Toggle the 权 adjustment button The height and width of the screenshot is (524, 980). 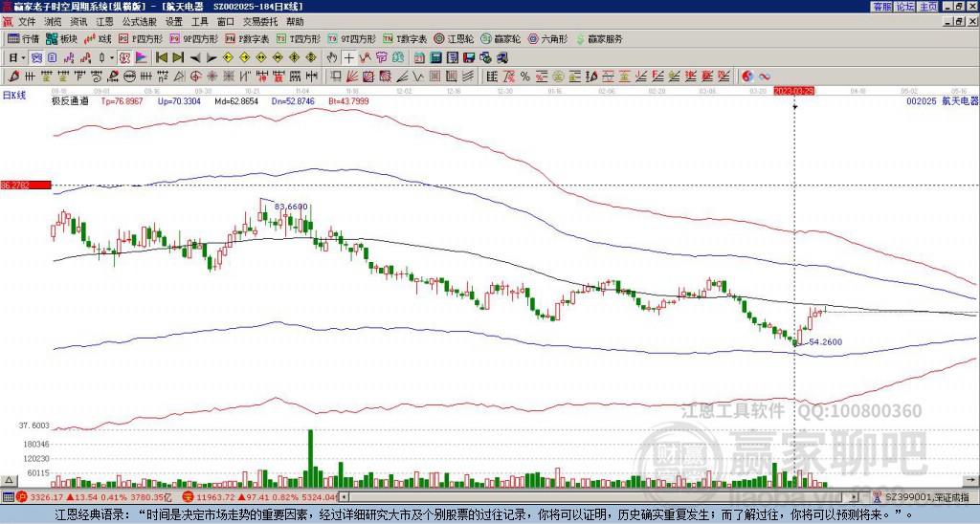pyautogui.click(x=124, y=57)
